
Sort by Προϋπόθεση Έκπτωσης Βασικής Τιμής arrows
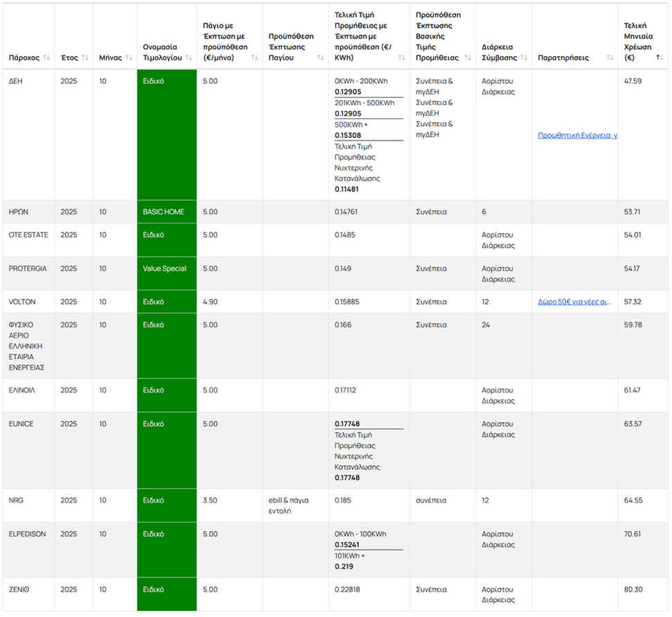(x=467, y=58)
